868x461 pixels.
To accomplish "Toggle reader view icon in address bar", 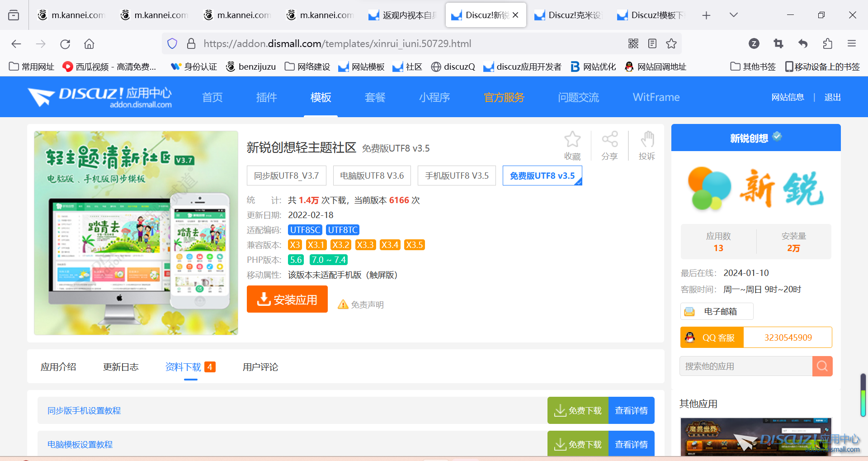I will [x=652, y=43].
